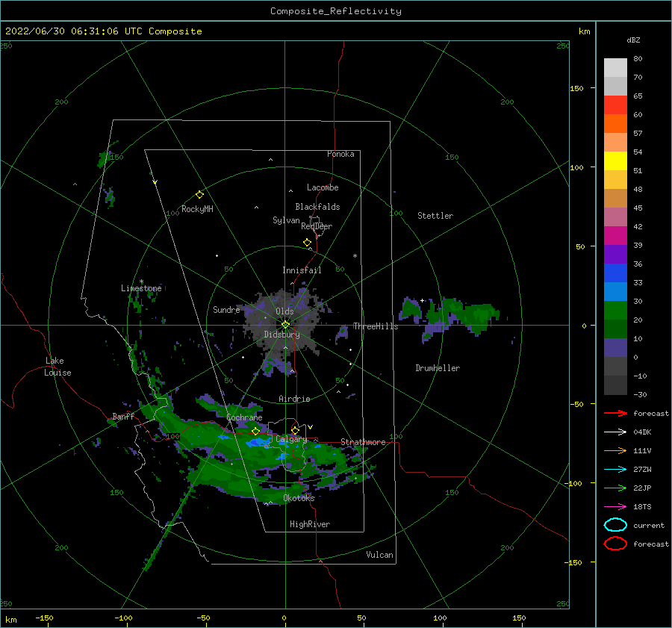This screenshot has width=672, height=628.
Task: Select the pink 42-45 dBZ swatch
Action: tap(615, 217)
